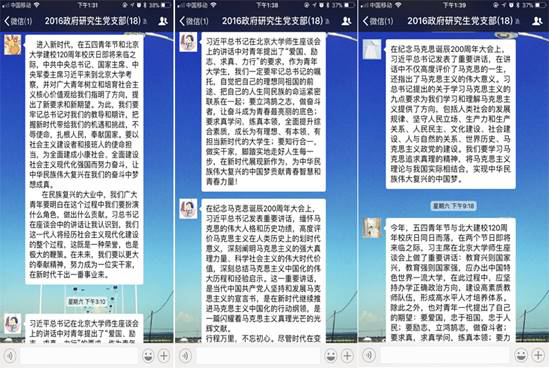The height and width of the screenshot is (368, 549).
Task: Open group members icon in middle chat
Action: [x=346, y=21]
